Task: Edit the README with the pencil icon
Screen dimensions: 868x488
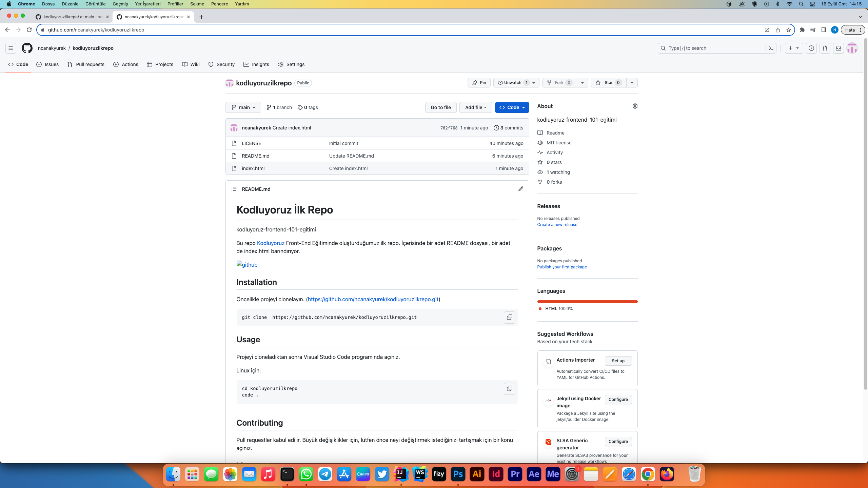Action: click(x=520, y=189)
